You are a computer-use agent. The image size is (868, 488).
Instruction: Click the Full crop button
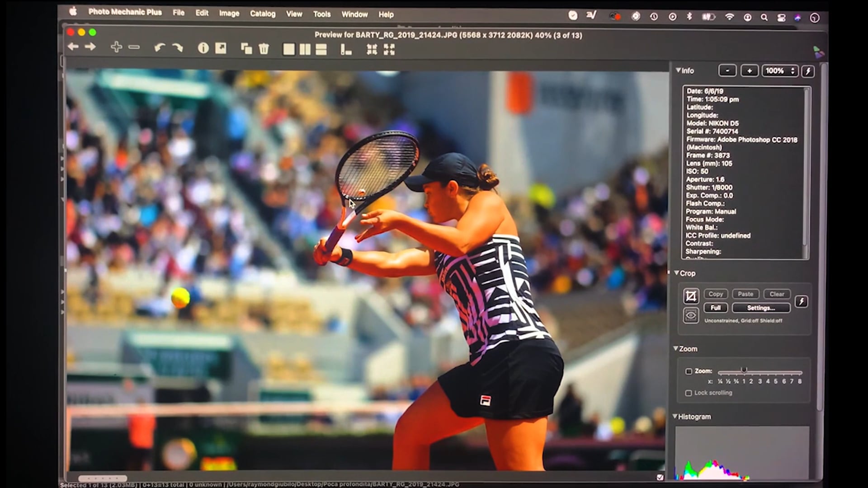tap(716, 308)
